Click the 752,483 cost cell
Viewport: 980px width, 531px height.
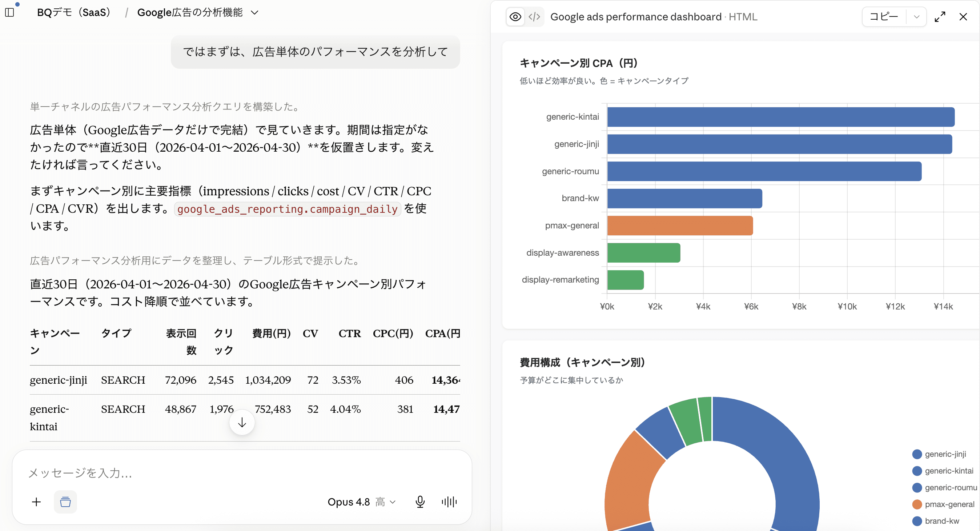(272, 409)
